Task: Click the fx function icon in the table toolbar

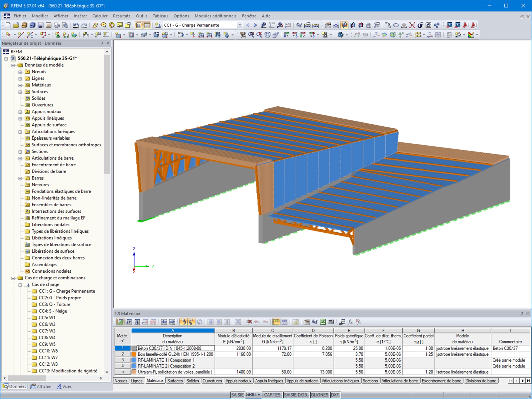Action: tap(350, 322)
